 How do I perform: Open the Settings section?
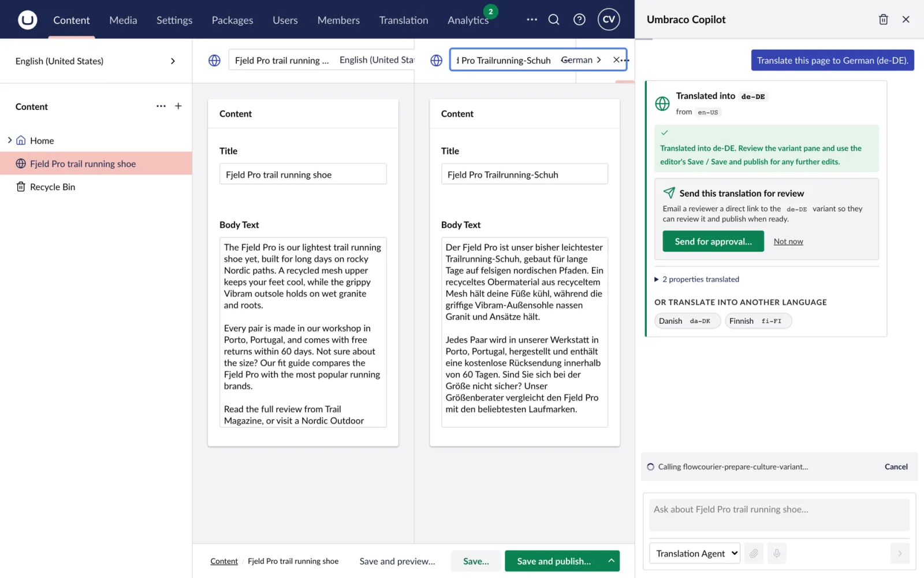click(x=174, y=20)
